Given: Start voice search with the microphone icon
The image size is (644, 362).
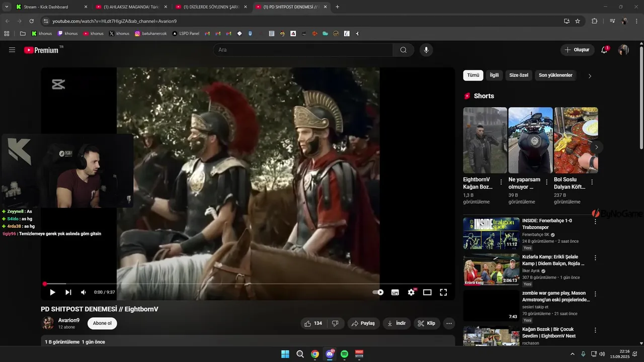Looking at the screenshot, I should [x=426, y=50].
